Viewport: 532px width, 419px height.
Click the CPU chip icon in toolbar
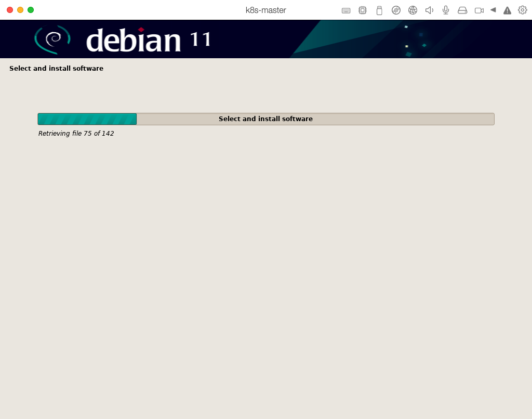(362, 10)
